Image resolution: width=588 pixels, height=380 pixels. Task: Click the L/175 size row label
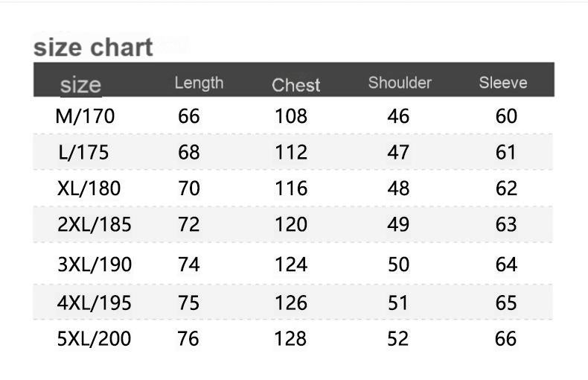83,153
